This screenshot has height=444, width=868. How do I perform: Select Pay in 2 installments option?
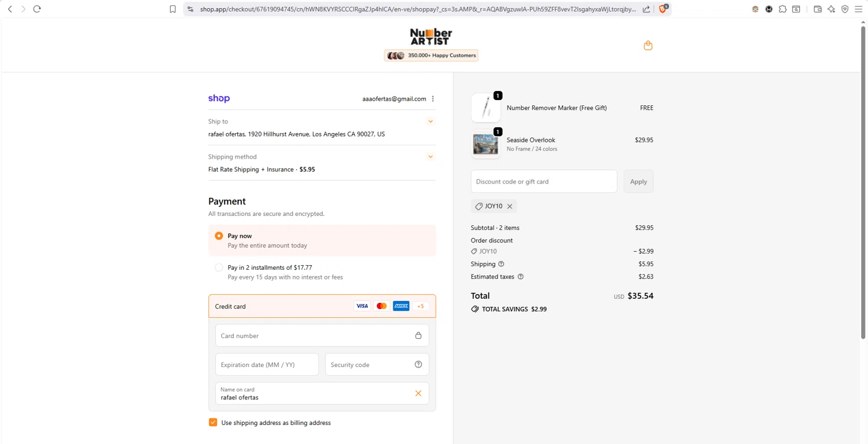pos(219,267)
